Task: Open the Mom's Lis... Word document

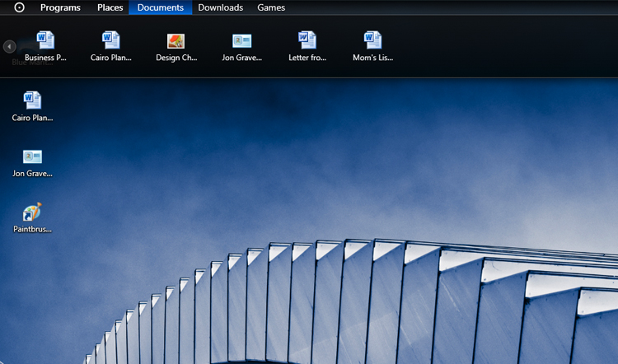Action: tap(373, 40)
